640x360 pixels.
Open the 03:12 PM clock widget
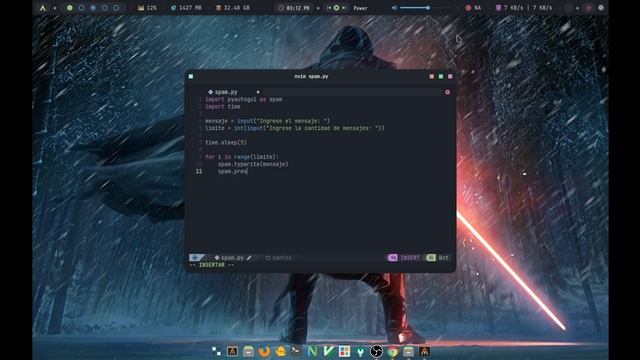point(293,8)
